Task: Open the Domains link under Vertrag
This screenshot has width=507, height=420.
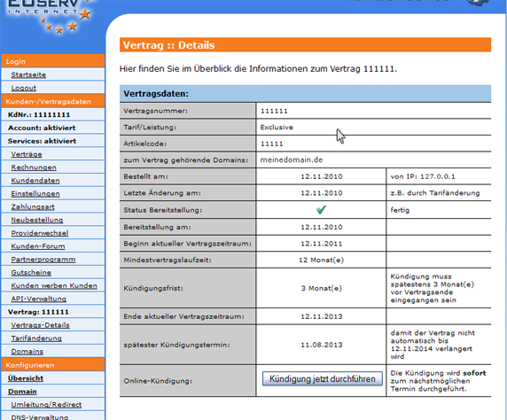Action: [x=27, y=352]
